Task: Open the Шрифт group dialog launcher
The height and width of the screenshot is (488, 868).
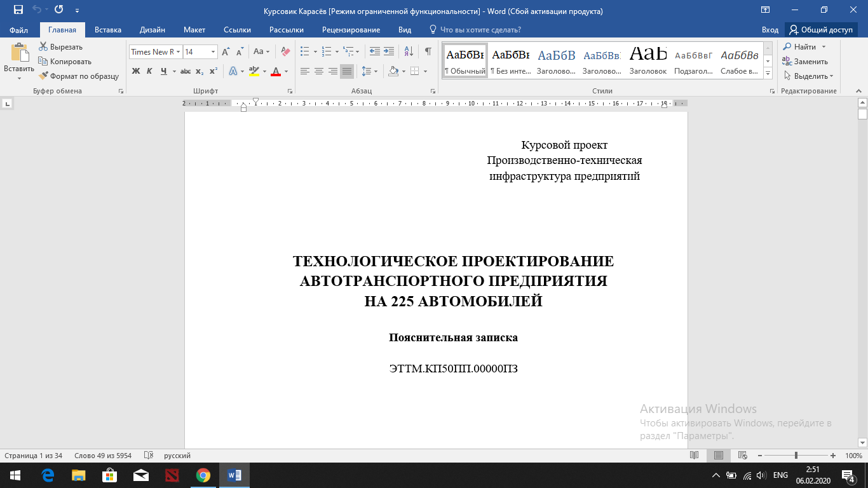Action: [291, 91]
